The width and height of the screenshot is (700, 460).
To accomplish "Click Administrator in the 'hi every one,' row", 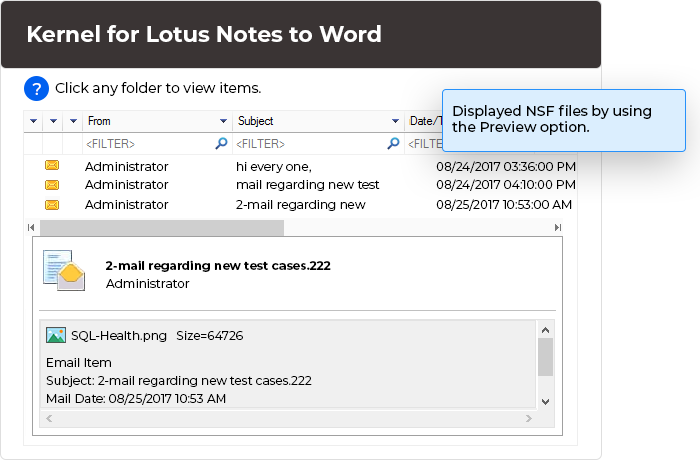I will click(x=126, y=167).
